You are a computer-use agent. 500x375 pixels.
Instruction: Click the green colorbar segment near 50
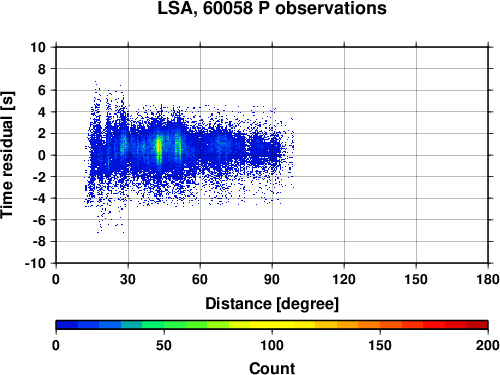tap(164, 325)
